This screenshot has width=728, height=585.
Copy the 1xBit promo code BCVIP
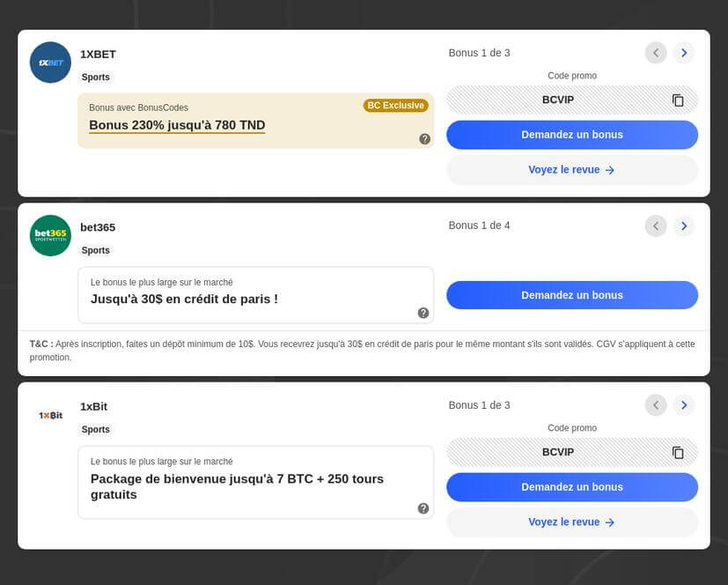[x=678, y=453]
